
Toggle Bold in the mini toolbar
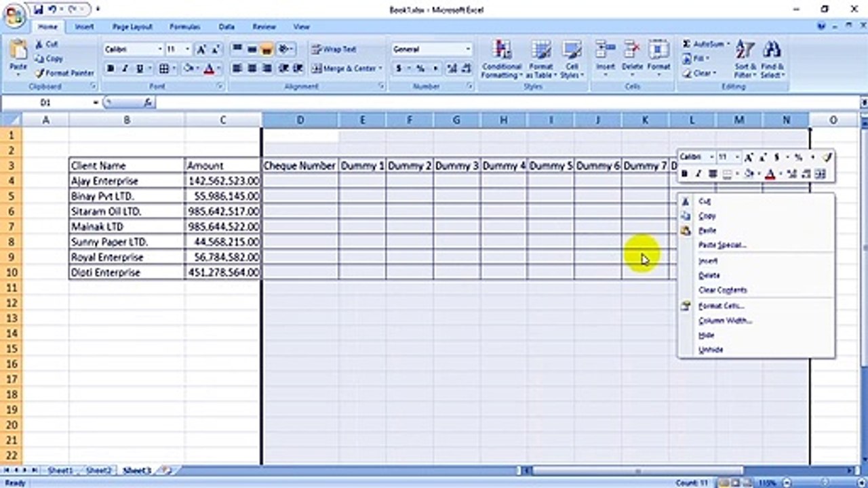coord(685,174)
